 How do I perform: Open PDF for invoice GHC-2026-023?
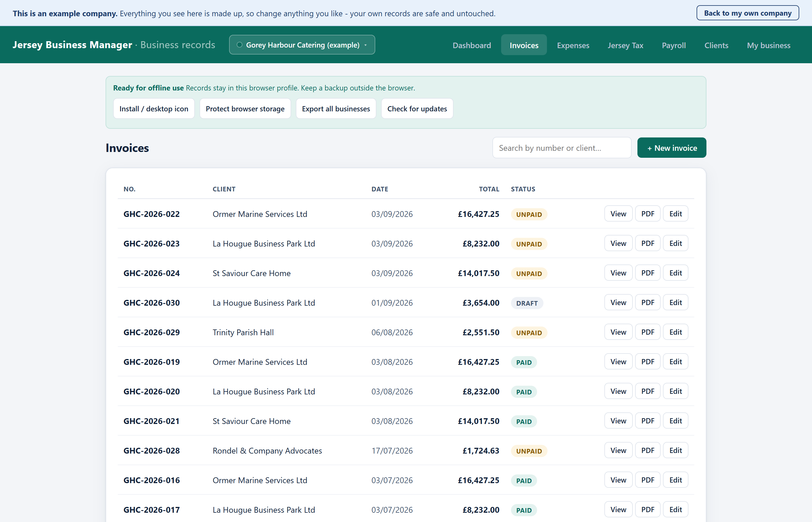(647, 243)
